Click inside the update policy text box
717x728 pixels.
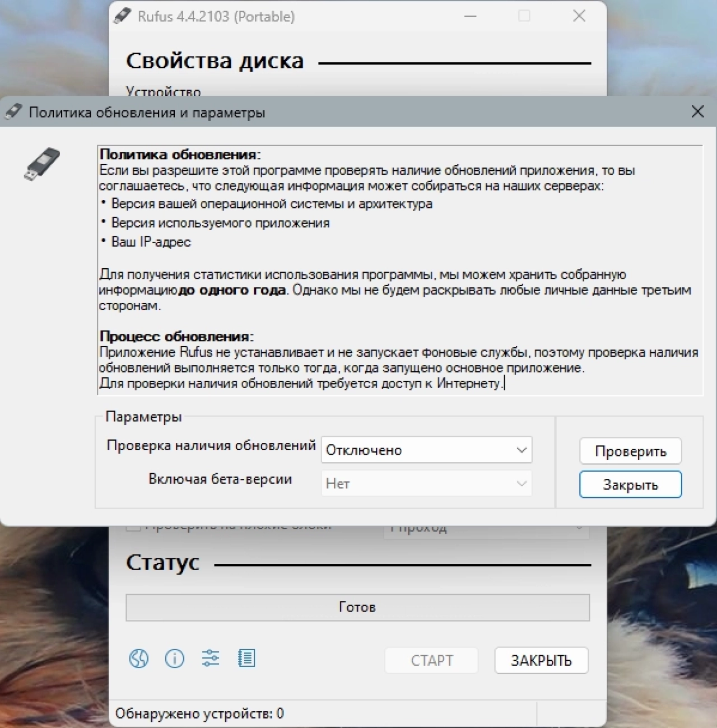(400, 270)
